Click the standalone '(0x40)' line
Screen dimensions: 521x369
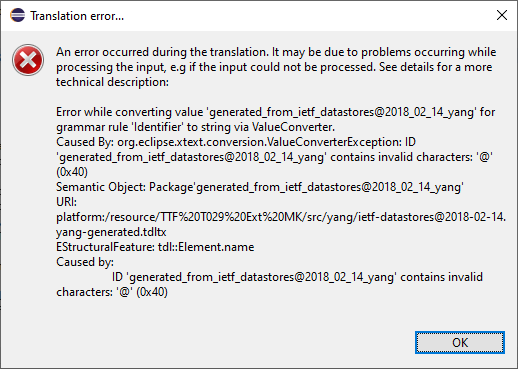(72, 172)
